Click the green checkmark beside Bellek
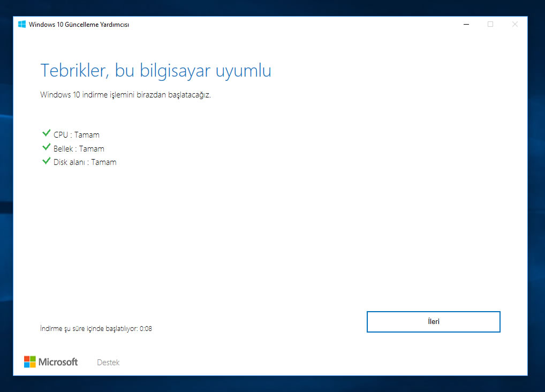The height and width of the screenshot is (392, 545). tap(46, 147)
